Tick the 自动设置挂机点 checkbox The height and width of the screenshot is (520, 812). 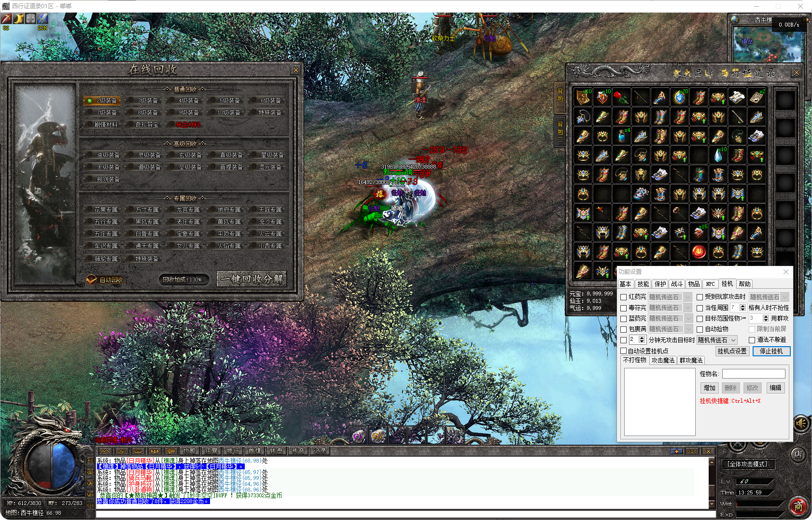coord(623,351)
